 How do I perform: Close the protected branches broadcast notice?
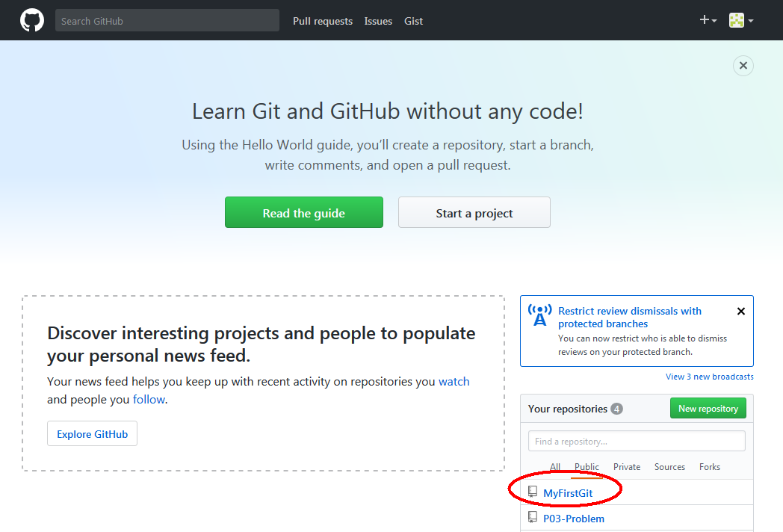pyautogui.click(x=740, y=312)
